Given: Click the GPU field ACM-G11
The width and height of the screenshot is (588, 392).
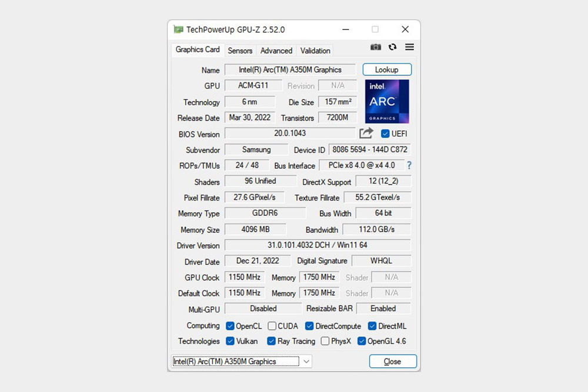Looking at the screenshot, I should pos(253,85).
